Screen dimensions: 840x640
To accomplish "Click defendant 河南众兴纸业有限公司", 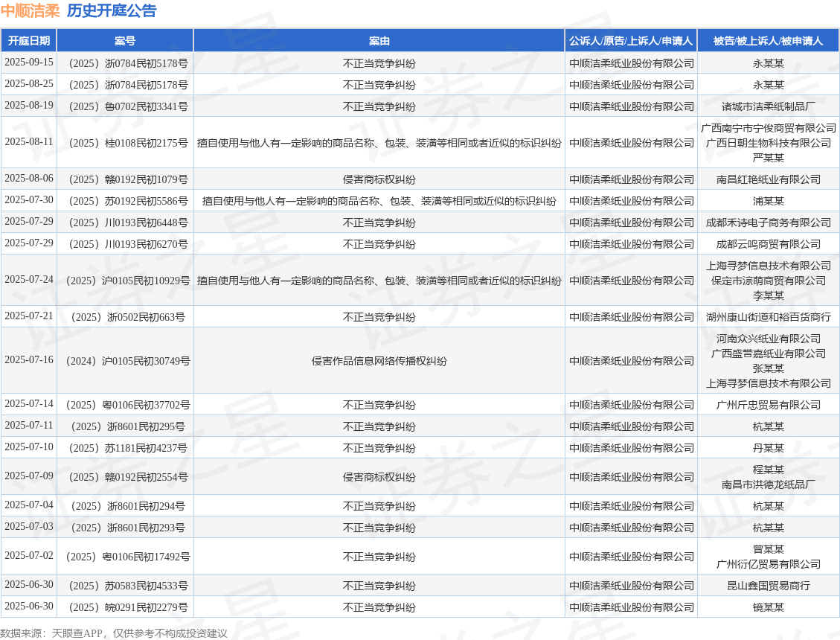I will (x=769, y=338).
